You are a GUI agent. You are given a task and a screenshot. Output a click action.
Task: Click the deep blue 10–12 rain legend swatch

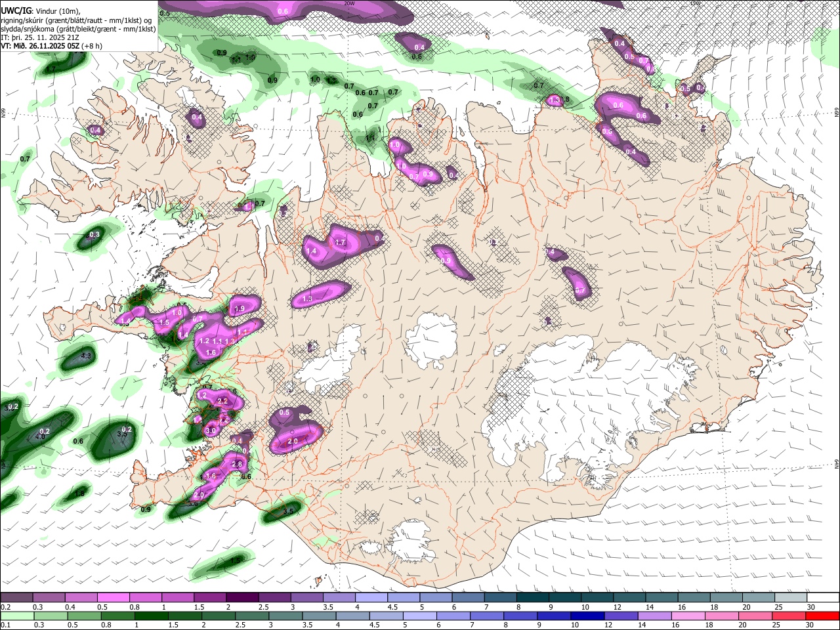(x=588, y=616)
